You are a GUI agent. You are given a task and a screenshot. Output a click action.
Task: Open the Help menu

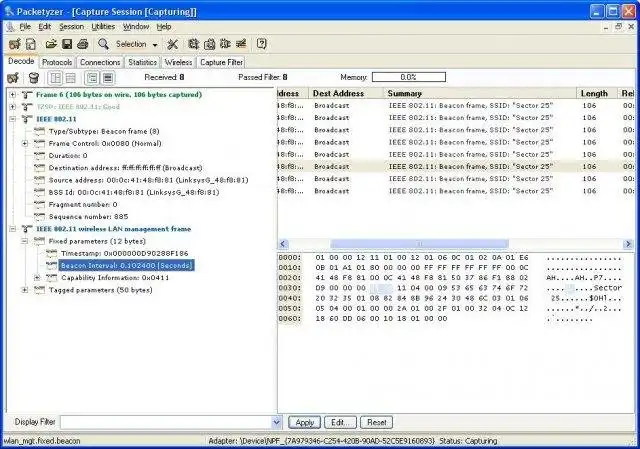click(164, 27)
